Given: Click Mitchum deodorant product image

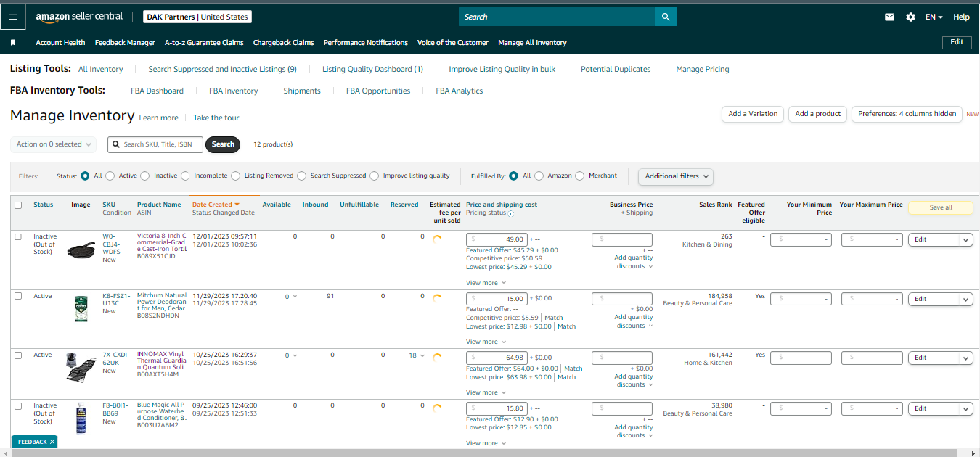Looking at the screenshot, I should 81,309.
